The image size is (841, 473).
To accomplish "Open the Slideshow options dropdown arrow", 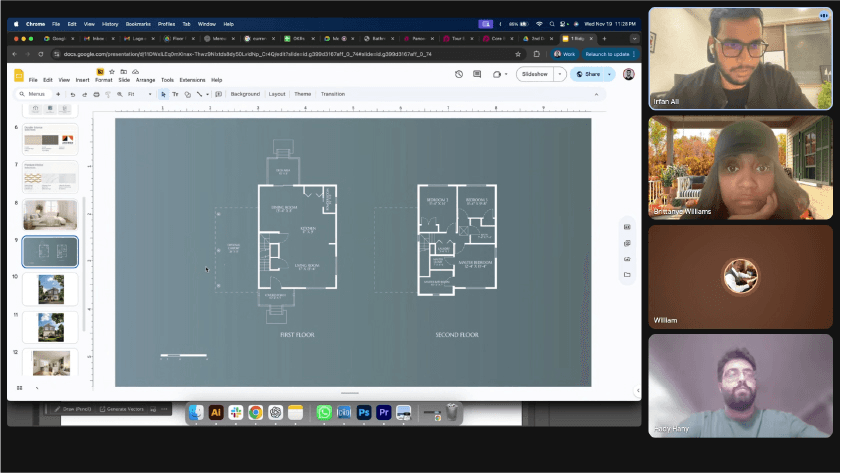I will pyautogui.click(x=559, y=74).
